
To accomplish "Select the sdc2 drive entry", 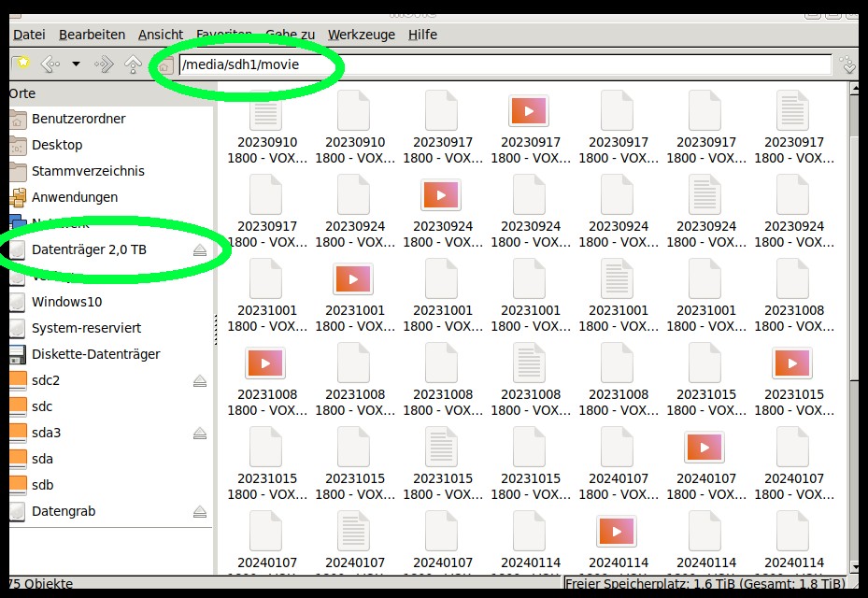I will tap(110, 380).
